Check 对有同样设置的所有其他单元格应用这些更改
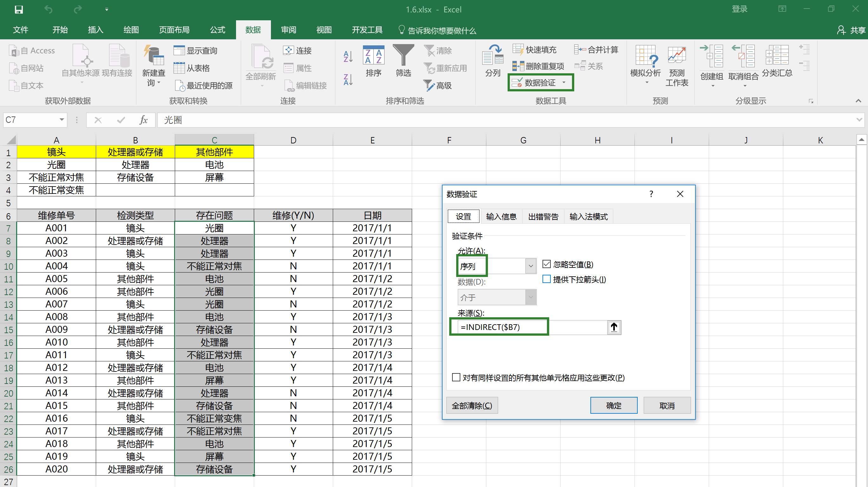Viewport: 868px width, 487px height. (456, 377)
